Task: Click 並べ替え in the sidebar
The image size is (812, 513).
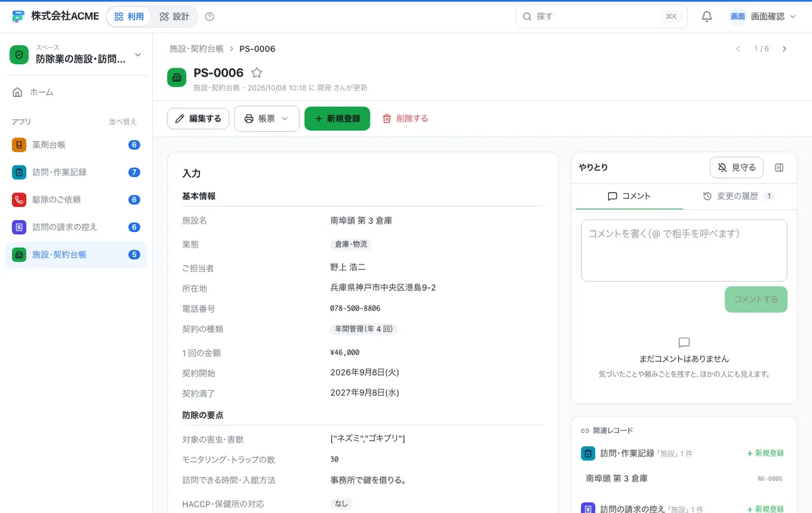Action: click(x=122, y=122)
